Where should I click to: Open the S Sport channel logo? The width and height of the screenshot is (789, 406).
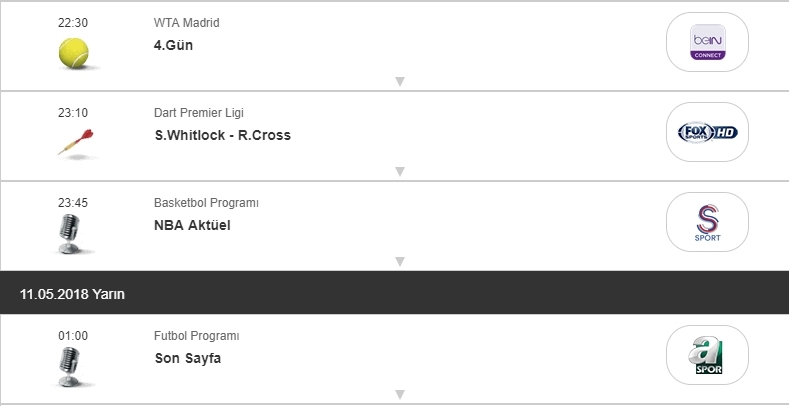[x=707, y=222]
